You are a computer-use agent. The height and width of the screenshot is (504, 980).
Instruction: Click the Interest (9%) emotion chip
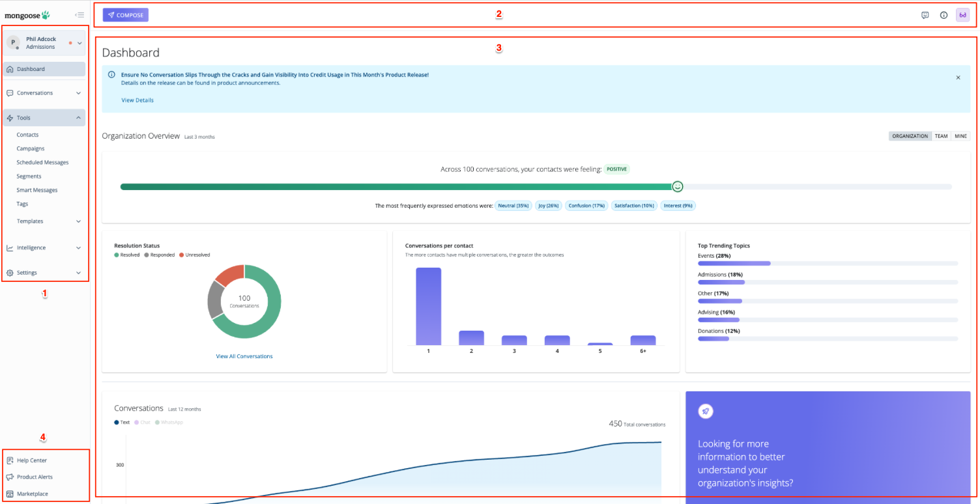pyautogui.click(x=678, y=206)
